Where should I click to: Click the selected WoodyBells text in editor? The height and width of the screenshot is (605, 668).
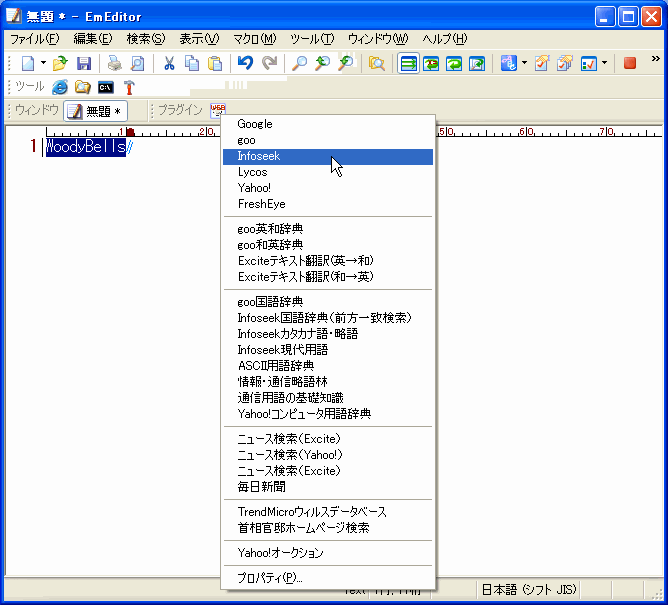[85, 147]
